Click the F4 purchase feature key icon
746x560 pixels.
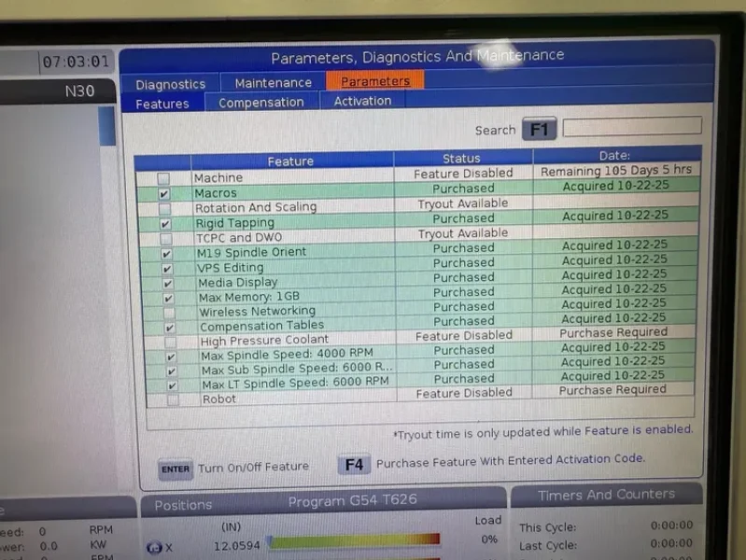click(354, 464)
